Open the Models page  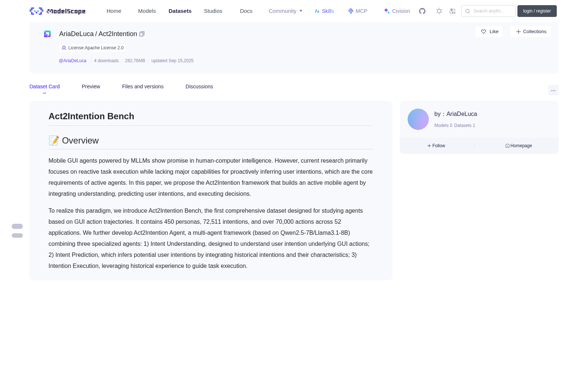(147, 11)
